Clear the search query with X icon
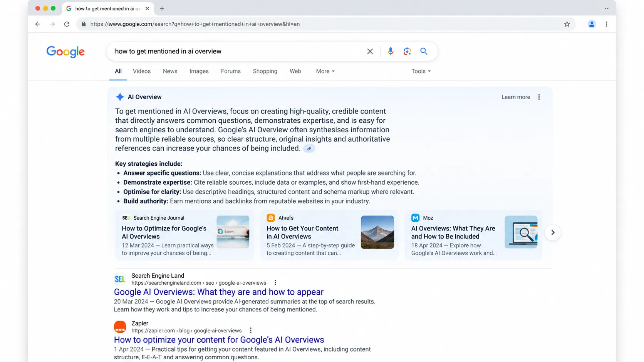This screenshot has height=362, width=644. 370,51
